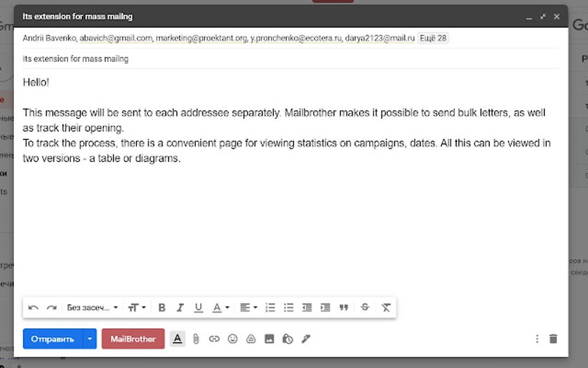Open the font family dropdown 'Без засеч...'
This screenshot has width=588, height=368.
(92, 307)
